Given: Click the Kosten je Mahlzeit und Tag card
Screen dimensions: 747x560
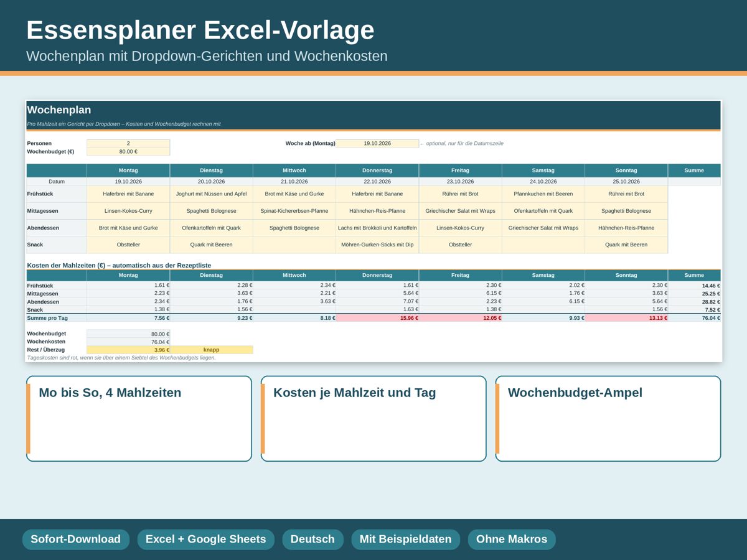Looking at the screenshot, I should pos(374,419).
